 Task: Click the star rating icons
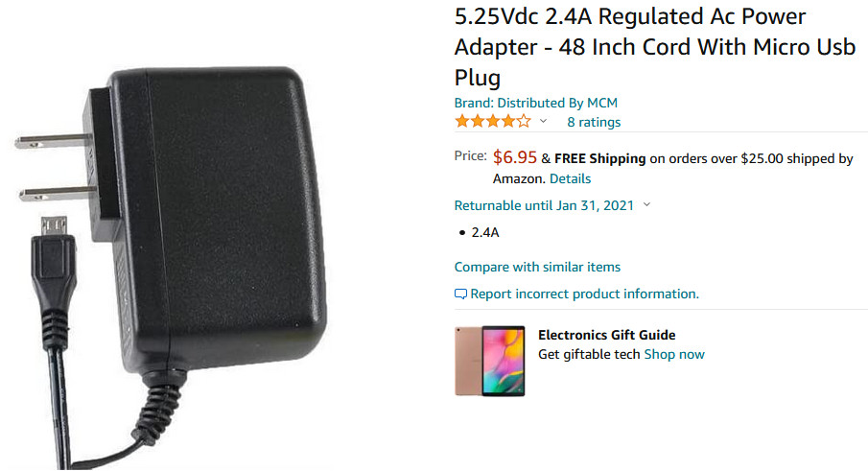(493, 121)
